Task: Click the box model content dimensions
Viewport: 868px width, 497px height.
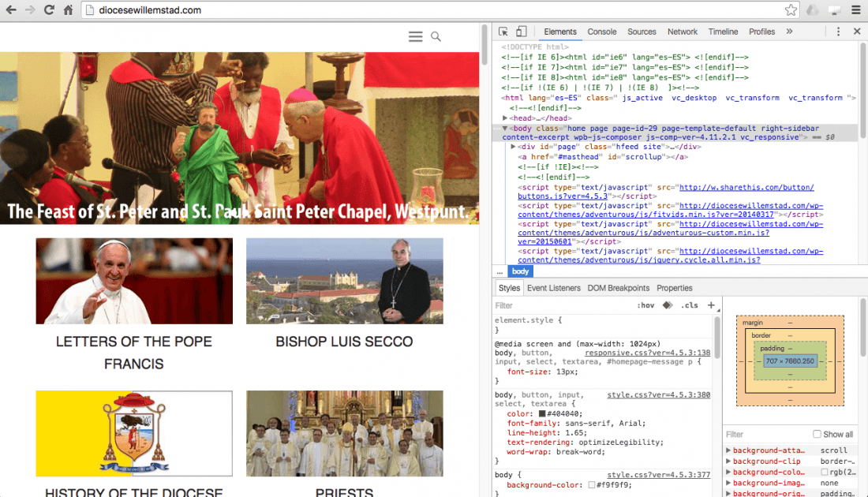Action: click(x=790, y=361)
